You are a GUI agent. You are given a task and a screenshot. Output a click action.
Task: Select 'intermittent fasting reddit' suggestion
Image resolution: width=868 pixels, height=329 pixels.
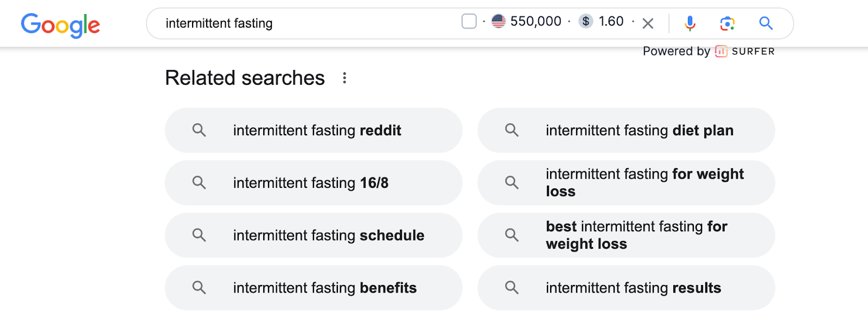coord(317,130)
